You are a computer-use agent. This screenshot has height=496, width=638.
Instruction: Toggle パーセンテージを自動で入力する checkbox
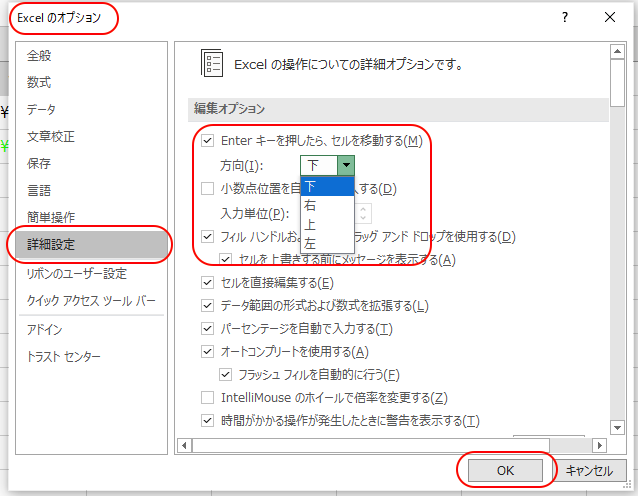208,328
